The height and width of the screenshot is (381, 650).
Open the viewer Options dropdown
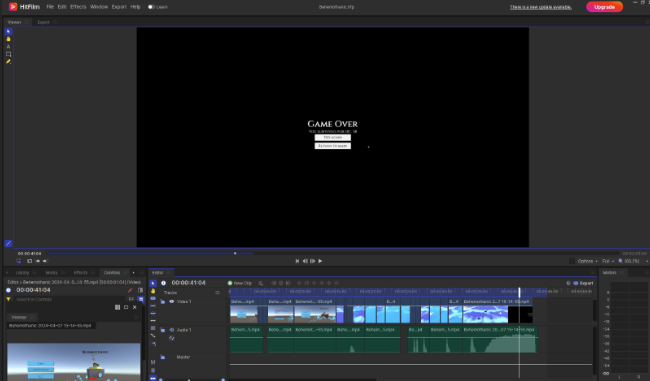pyautogui.click(x=587, y=261)
